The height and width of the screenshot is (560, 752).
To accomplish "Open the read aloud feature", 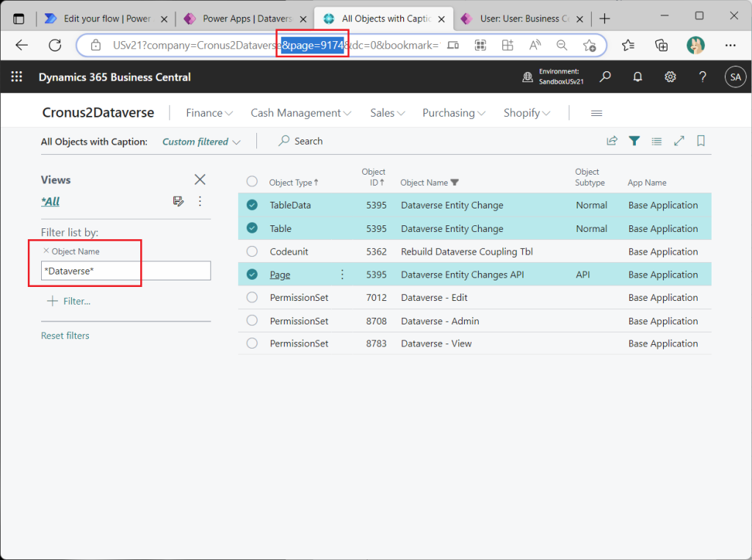I will pos(535,46).
